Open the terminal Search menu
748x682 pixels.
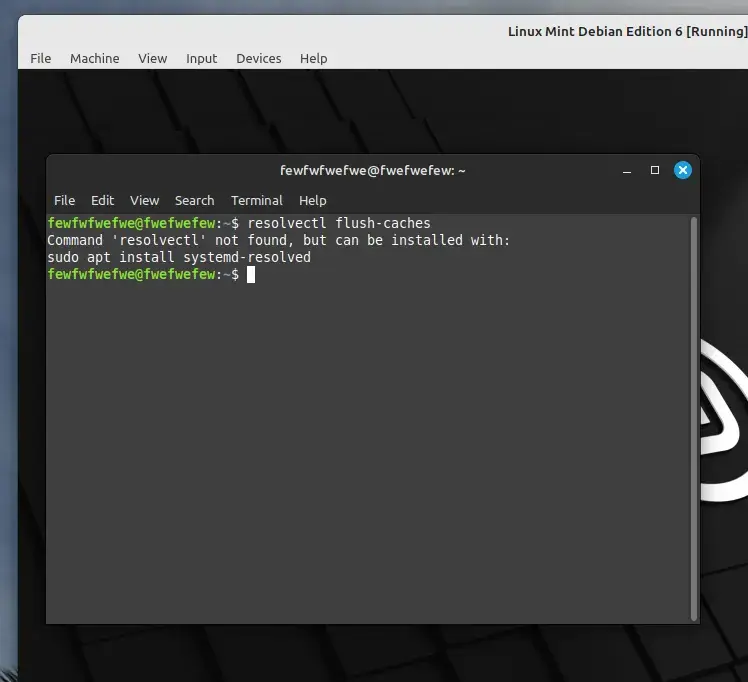(x=194, y=200)
